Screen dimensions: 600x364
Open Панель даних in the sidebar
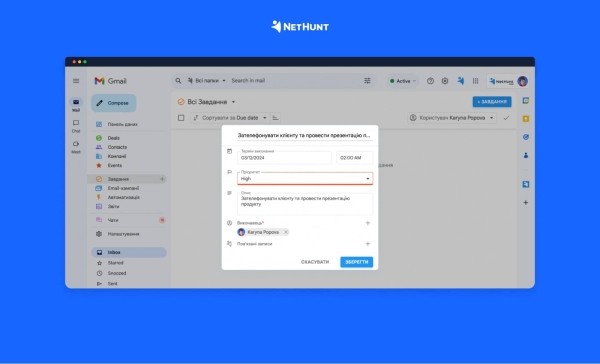coord(122,124)
